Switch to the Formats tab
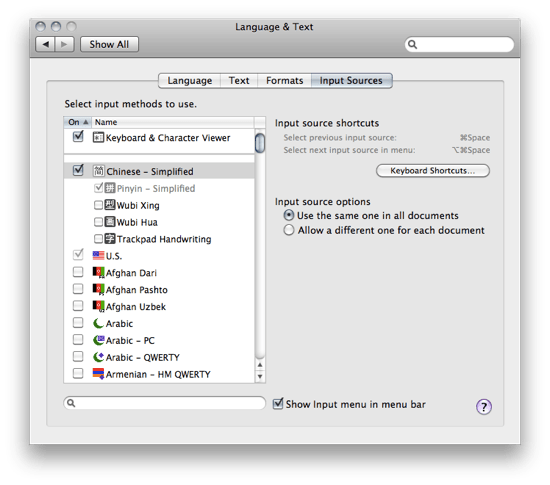This screenshot has width=550, height=485. click(284, 81)
